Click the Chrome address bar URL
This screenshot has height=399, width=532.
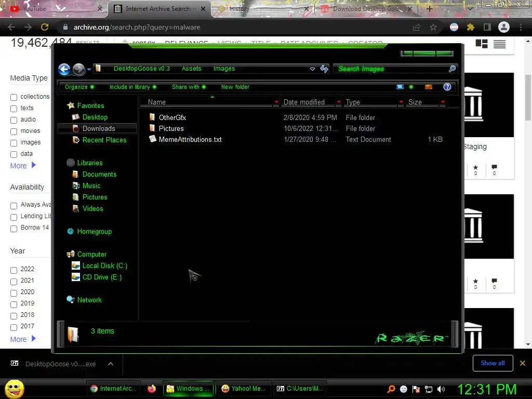coord(137,27)
